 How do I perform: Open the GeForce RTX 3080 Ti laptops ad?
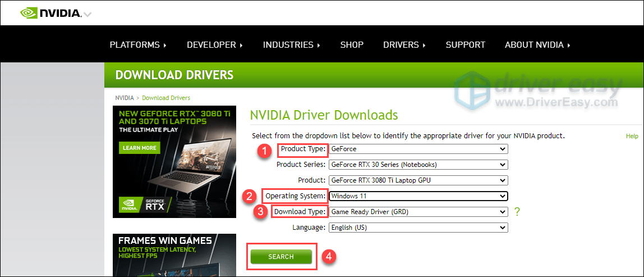174,162
